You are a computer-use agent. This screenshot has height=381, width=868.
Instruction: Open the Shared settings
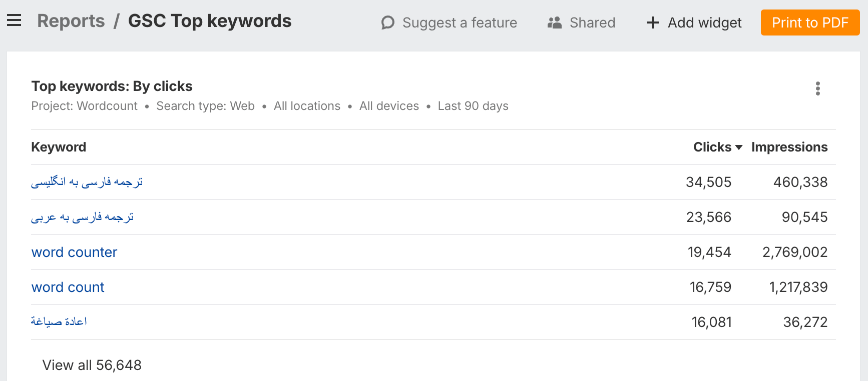point(592,22)
